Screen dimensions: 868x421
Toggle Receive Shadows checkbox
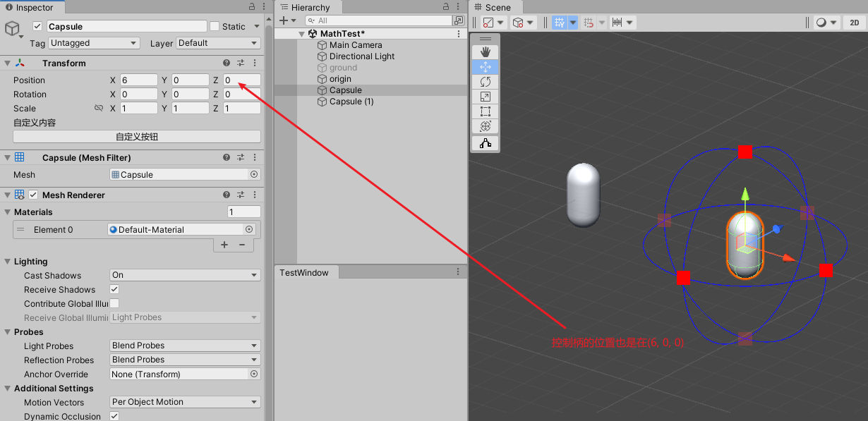114,289
